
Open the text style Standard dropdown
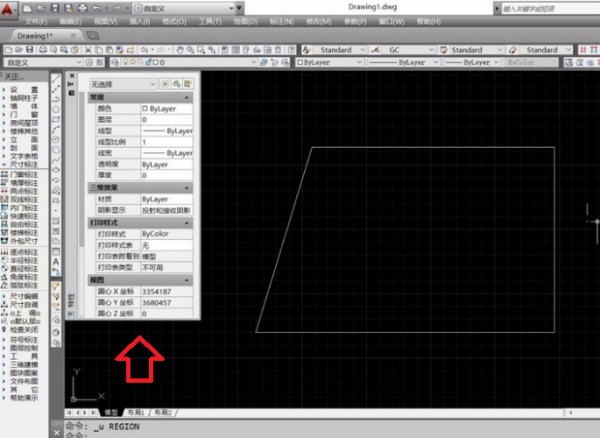pyautogui.click(x=341, y=50)
